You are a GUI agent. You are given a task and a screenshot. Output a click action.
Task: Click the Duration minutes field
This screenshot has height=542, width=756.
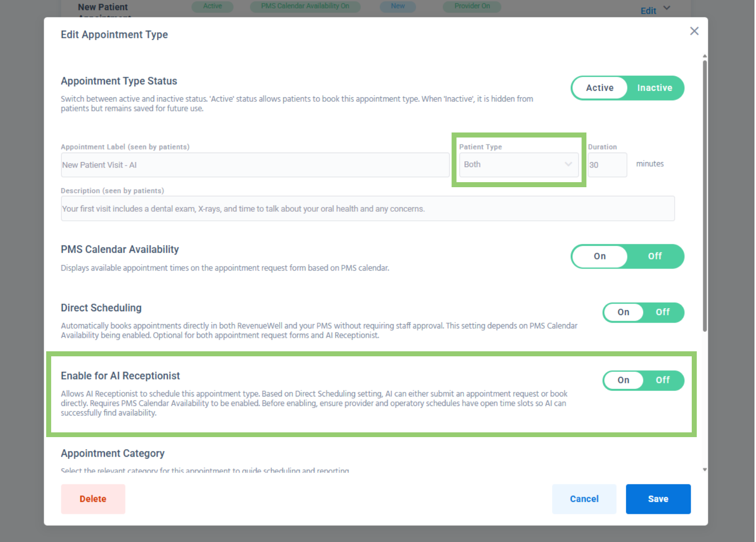coord(607,165)
